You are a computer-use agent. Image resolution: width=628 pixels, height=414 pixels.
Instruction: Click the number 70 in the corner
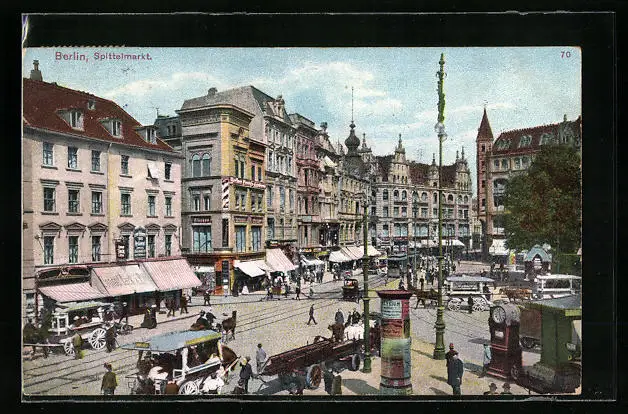coord(565,54)
